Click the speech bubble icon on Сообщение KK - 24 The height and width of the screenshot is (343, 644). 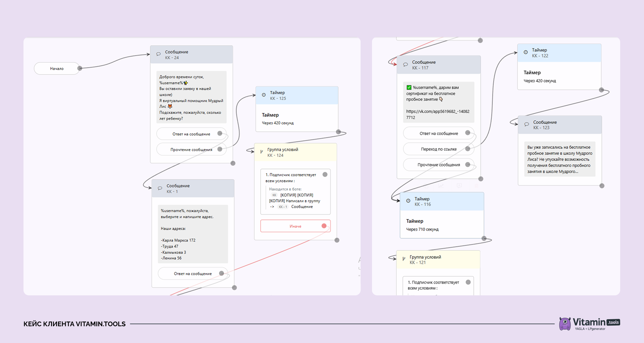159,54
